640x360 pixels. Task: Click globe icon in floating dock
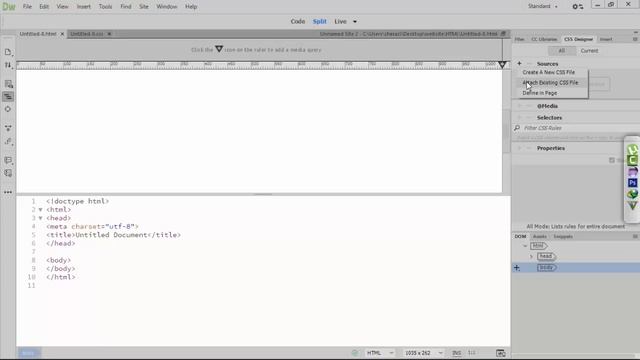632,194
